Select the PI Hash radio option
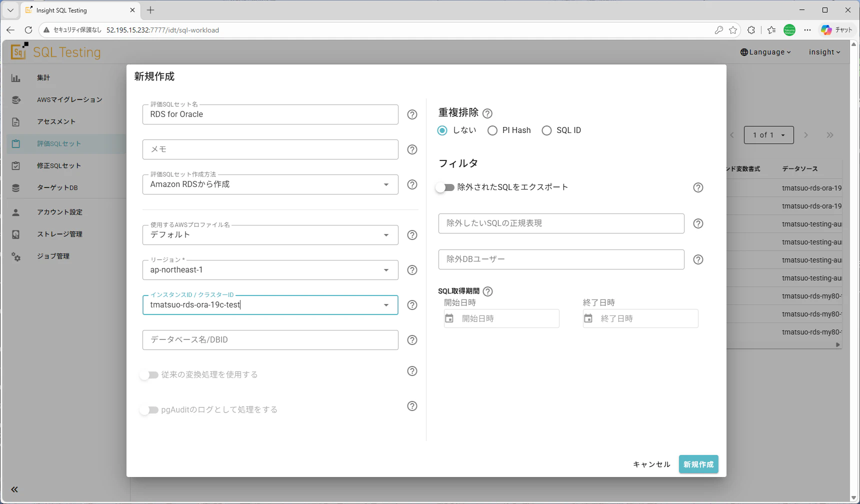 pyautogui.click(x=492, y=130)
